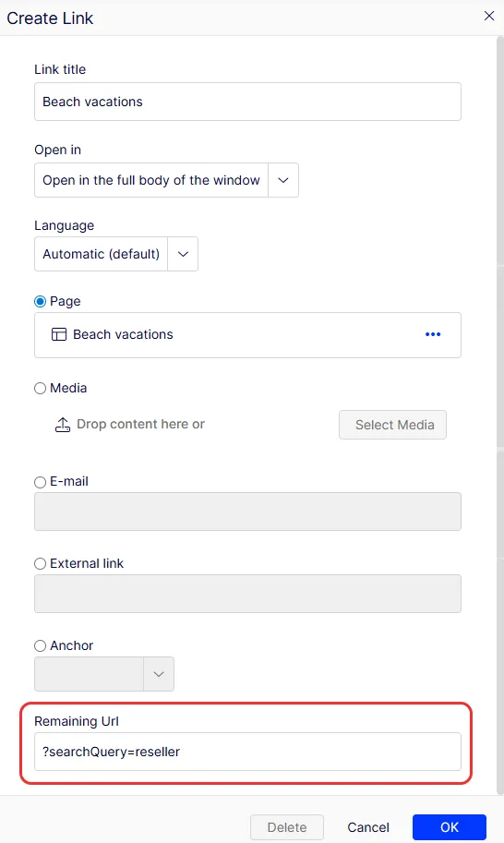Choose the External link radio option

pyautogui.click(x=40, y=564)
